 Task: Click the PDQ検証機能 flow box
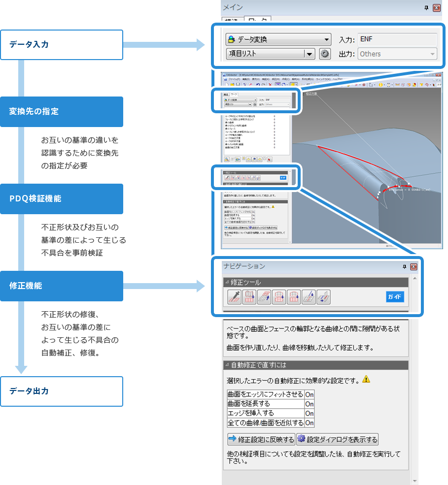pos(62,199)
